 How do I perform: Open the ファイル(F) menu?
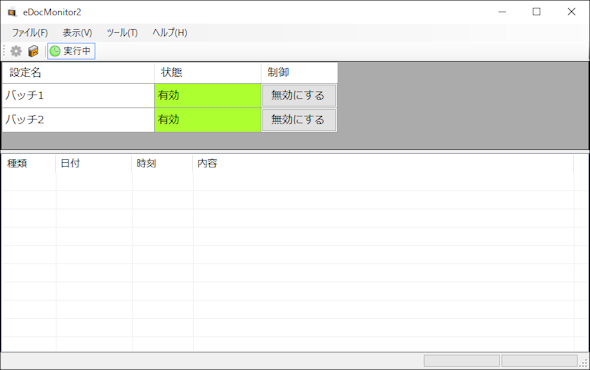pos(30,33)
